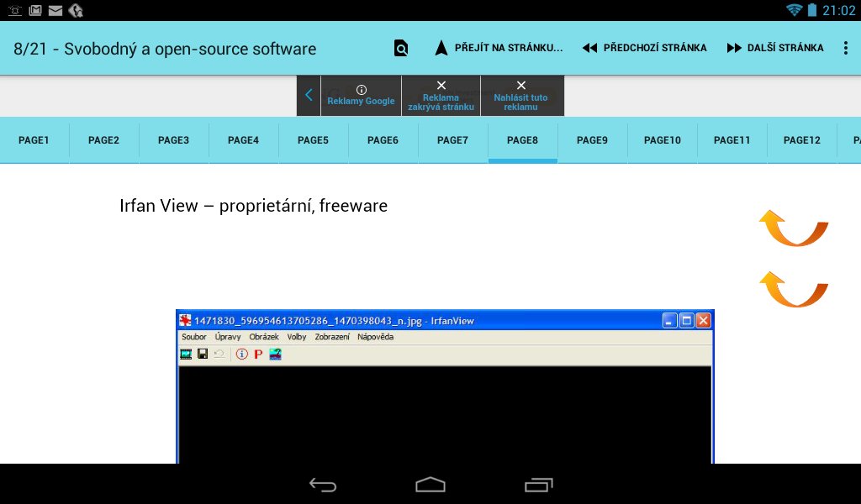
Task: Tap the text Irfan View – proprietární, freeware
Action: tap(254, 206)
